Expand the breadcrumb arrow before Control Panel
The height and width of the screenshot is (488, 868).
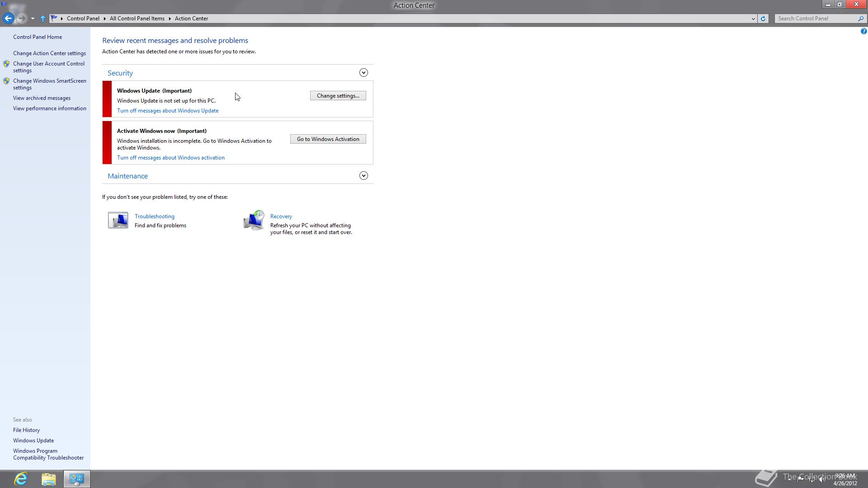(x=62, y=19)
